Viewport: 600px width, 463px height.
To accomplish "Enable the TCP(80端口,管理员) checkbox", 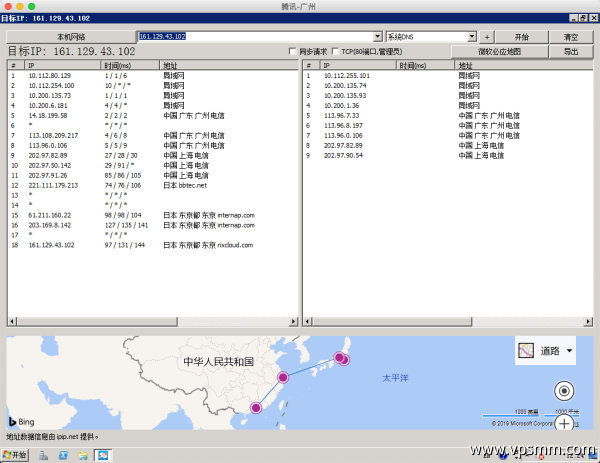I will 336,51.
